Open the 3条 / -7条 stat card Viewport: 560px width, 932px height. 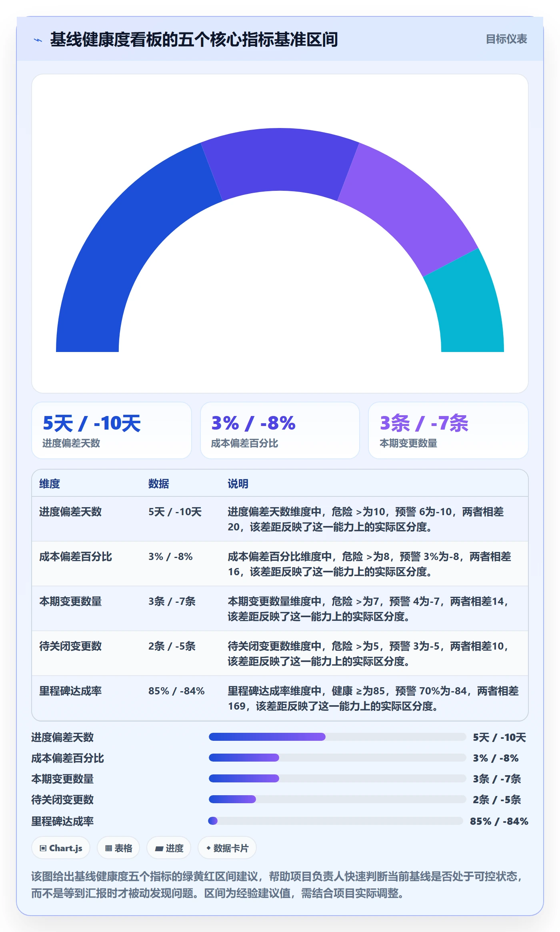point(448,430)
